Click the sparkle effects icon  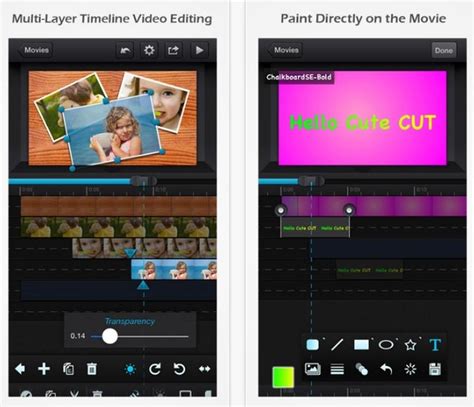tap(410, 369)
